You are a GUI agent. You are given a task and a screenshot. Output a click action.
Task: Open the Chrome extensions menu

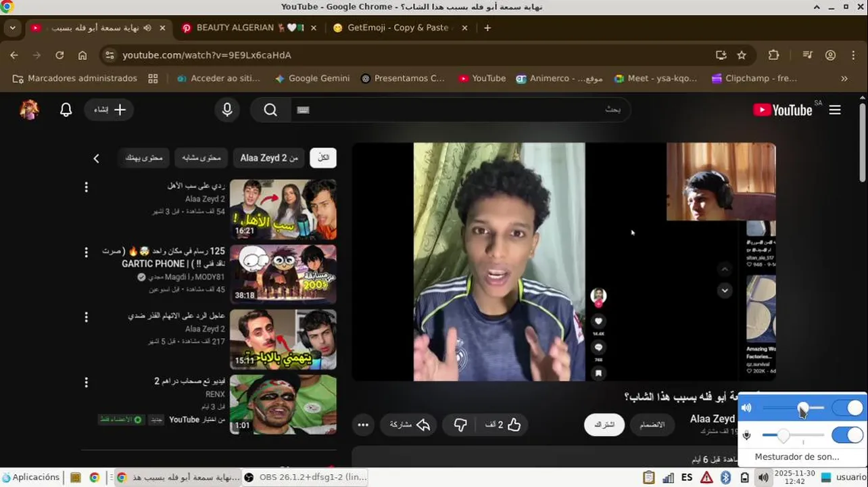coord(773,55)
